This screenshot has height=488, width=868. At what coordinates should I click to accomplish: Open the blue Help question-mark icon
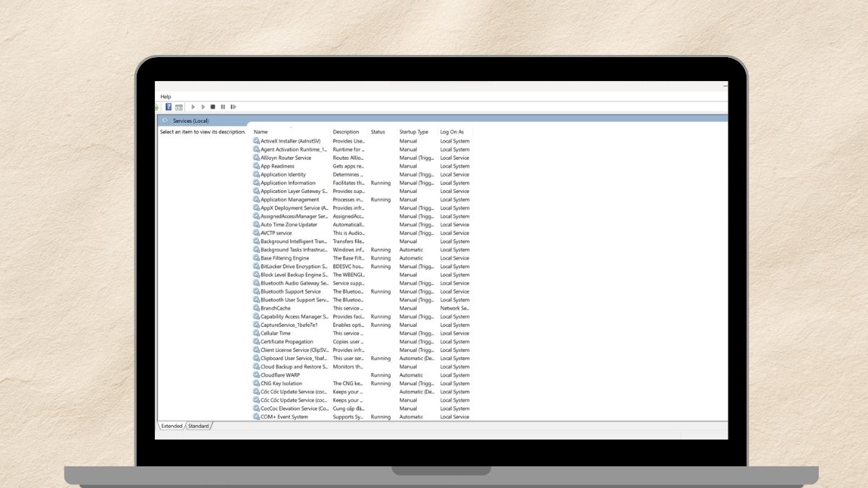pyautogui.click(x=169, y=107)
